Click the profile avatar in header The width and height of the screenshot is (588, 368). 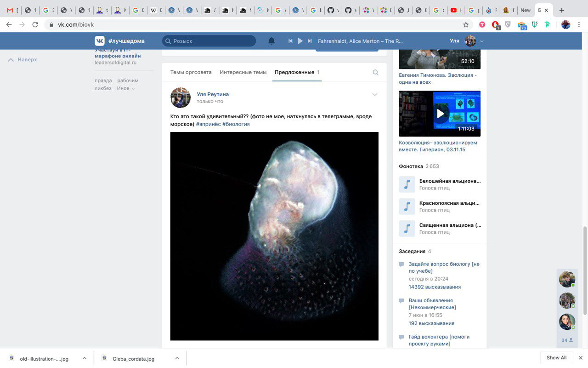point(470,41)
